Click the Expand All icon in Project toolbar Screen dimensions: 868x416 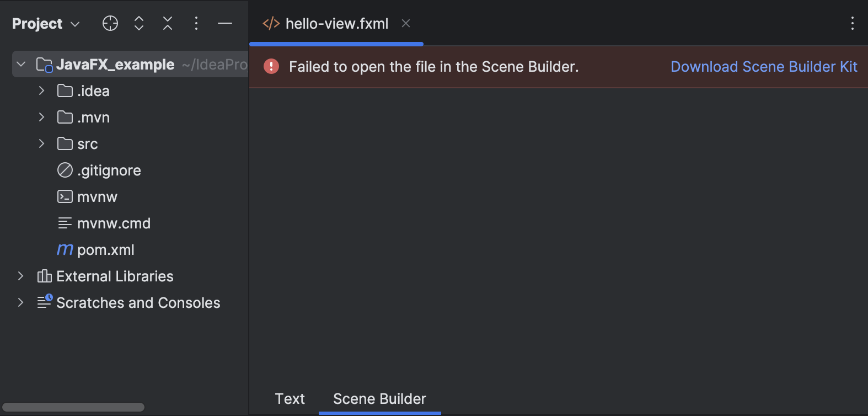coord(138,23)
